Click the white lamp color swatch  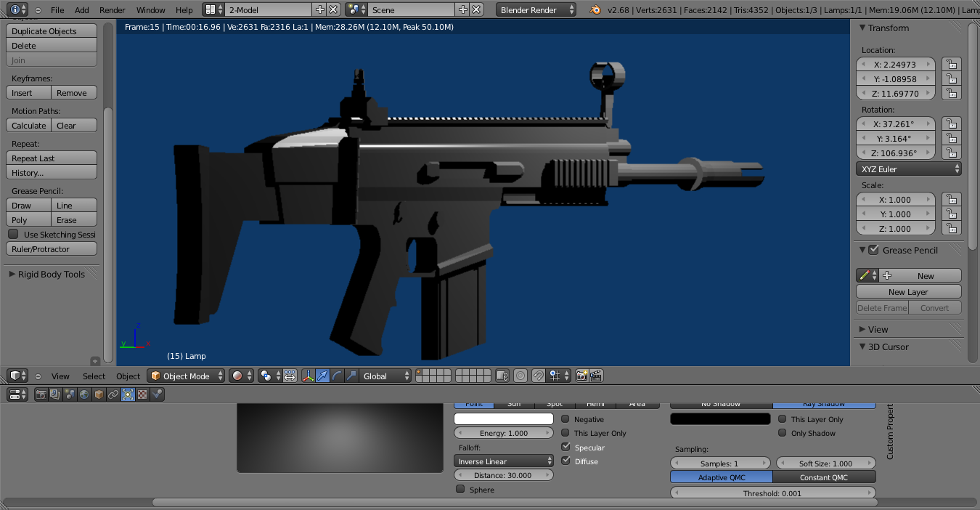pyautogui.click(x=504, y=418)
